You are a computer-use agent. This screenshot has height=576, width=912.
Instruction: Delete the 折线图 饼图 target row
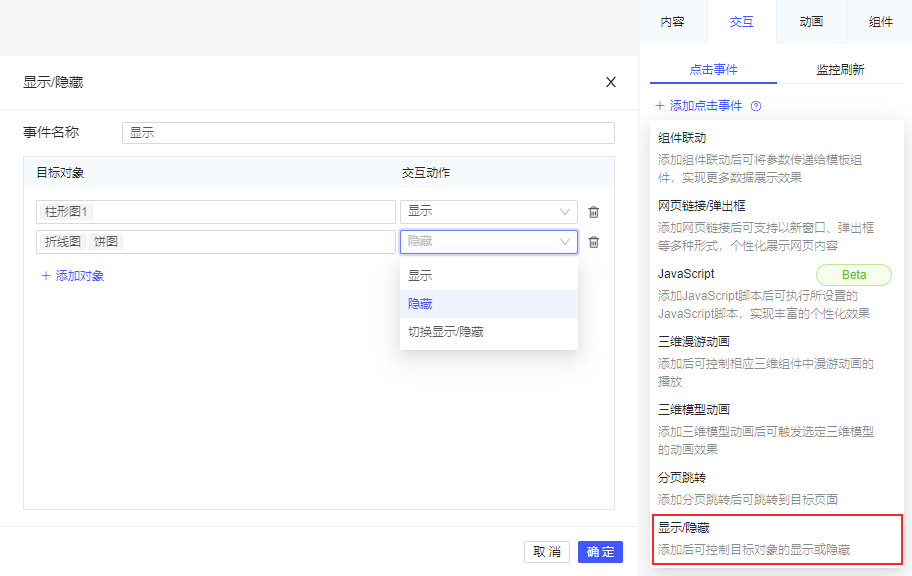[594, 242]
